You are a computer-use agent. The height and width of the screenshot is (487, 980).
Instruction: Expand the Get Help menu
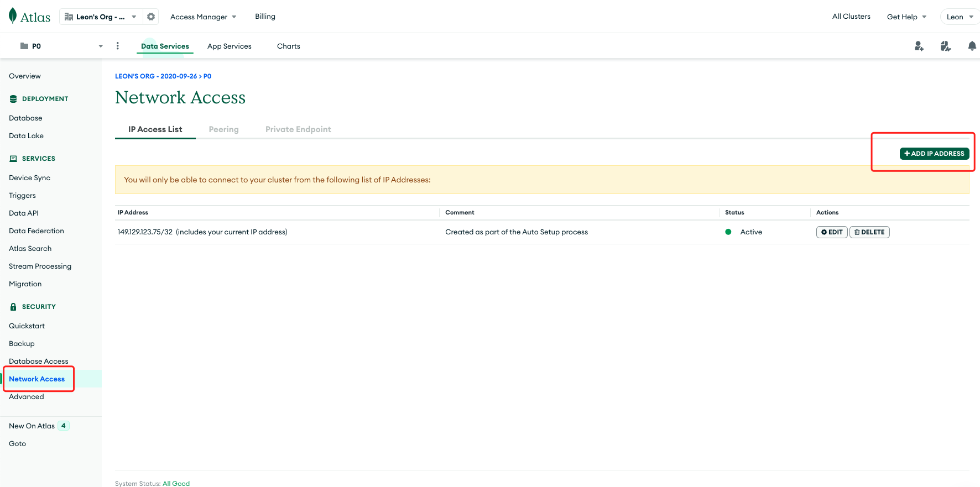tap(907, 17)
